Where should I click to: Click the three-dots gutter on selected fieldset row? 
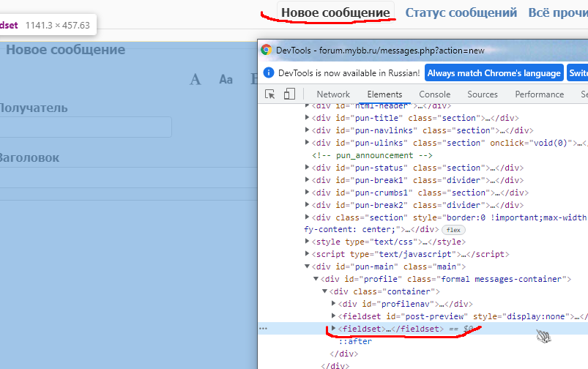pyautogui.click(x=264, y=329)
